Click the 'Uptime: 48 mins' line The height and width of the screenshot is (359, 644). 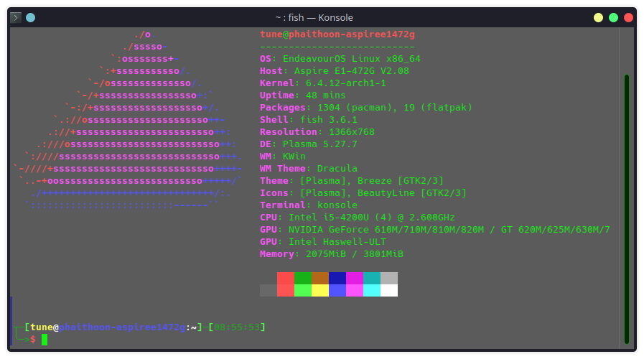click(x=303, y=95)
